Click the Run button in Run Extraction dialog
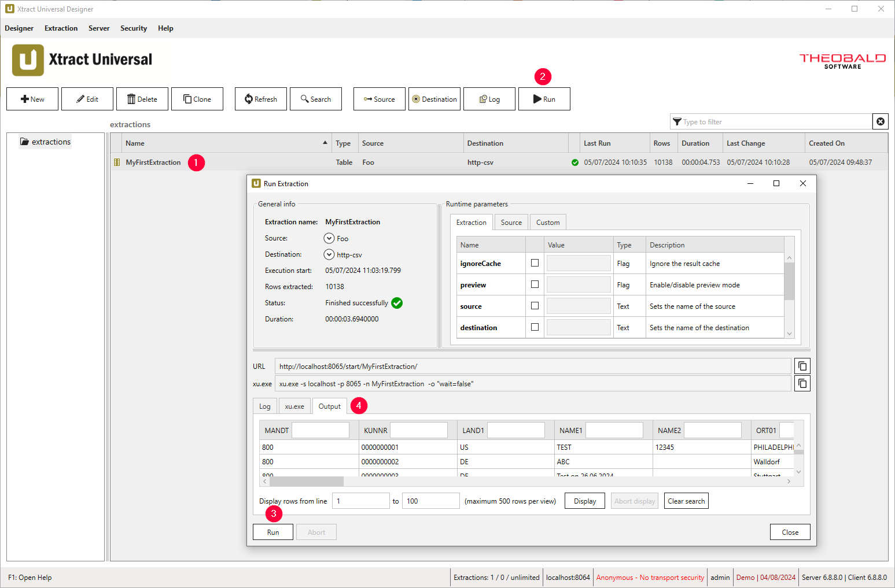This screenshot has width=895, height=588. (273, 532)
